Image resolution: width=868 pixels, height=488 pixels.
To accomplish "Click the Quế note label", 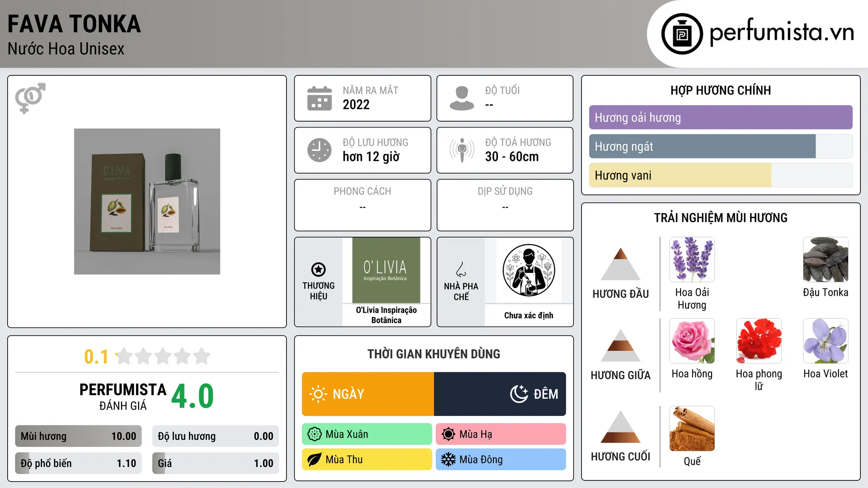I will pyautogui.click(x=692, y=461).
